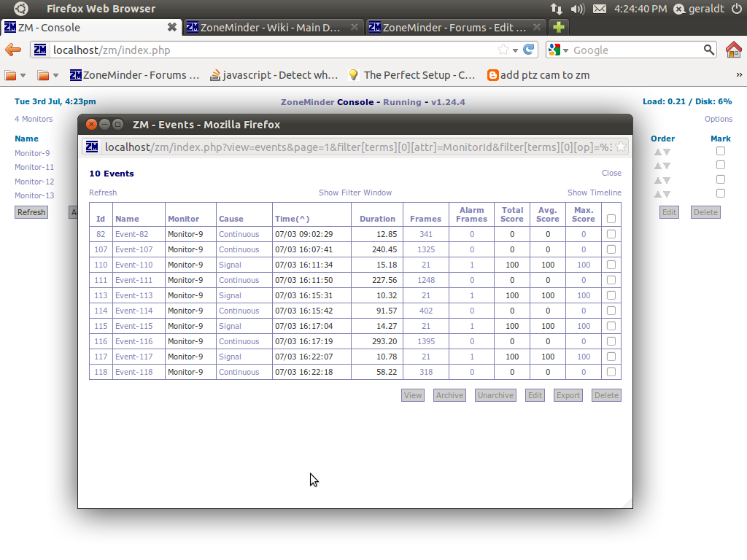Move Monitor-11 up in order
The image size is (747, 560).
click(x=657, y=166)
